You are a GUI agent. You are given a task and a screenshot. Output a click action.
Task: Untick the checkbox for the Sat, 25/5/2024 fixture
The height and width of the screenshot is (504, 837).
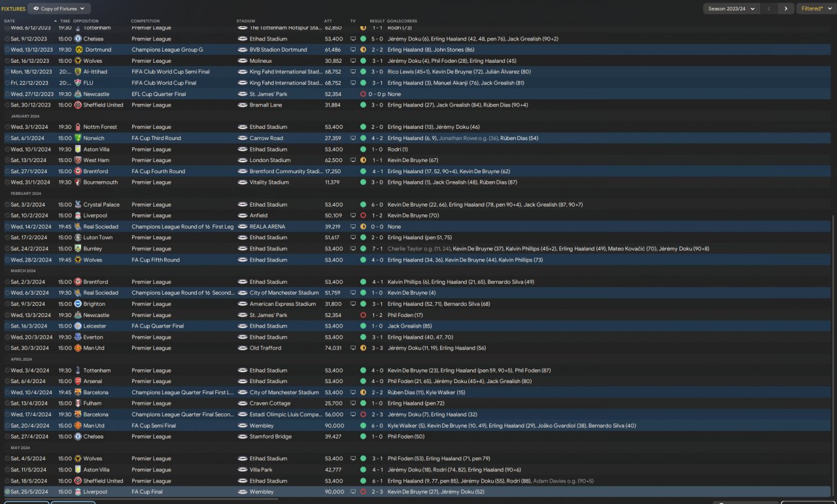7,492
